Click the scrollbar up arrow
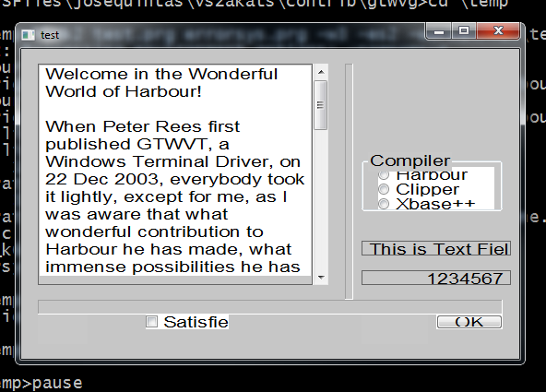 (x=321, y=72)
